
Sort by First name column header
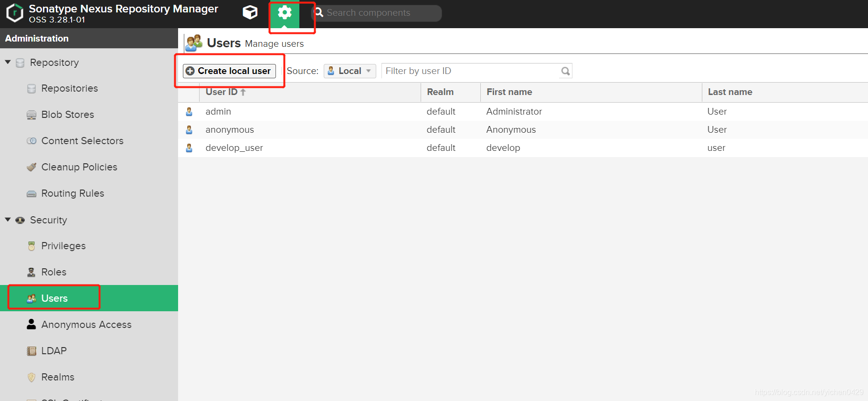(x=591, y=92)
